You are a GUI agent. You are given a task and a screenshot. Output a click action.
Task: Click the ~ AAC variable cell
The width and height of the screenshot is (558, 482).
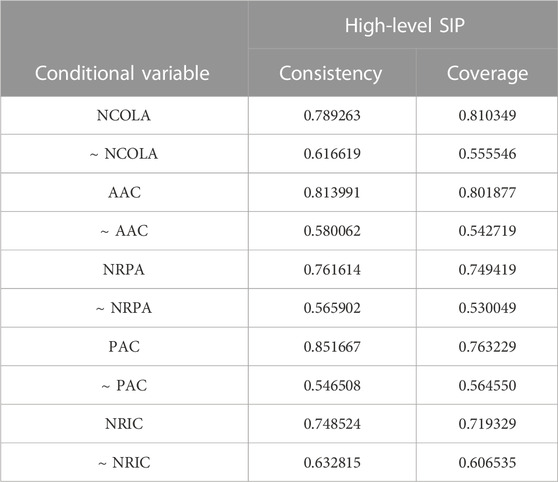[124, 231]
